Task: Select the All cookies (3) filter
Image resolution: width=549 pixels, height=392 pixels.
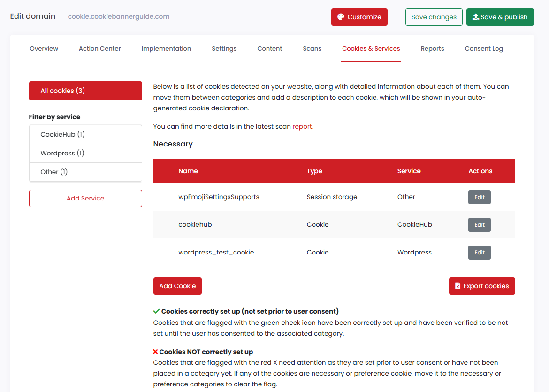Action: [85, 91]
